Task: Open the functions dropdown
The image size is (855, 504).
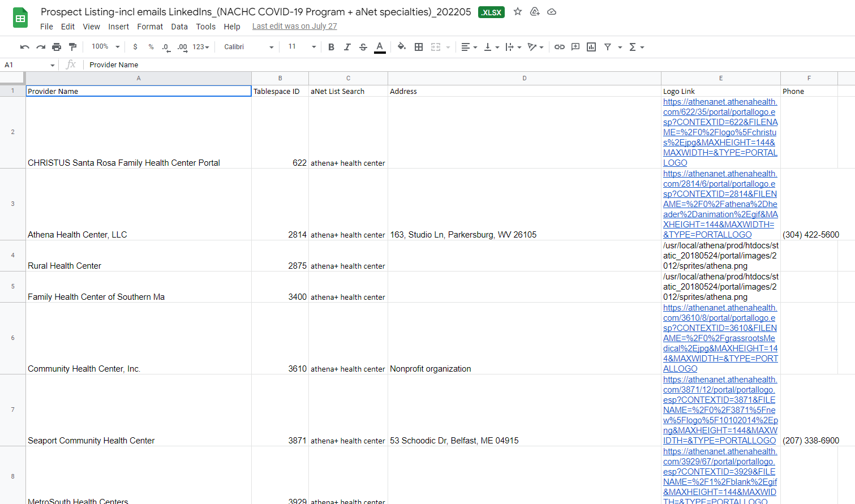Action: 637,47
